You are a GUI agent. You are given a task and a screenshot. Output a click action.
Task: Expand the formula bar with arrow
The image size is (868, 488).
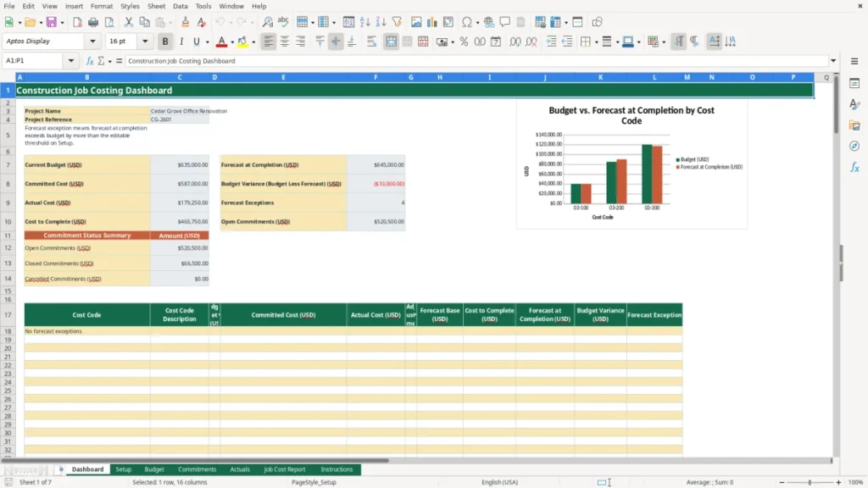click(833, 61)
